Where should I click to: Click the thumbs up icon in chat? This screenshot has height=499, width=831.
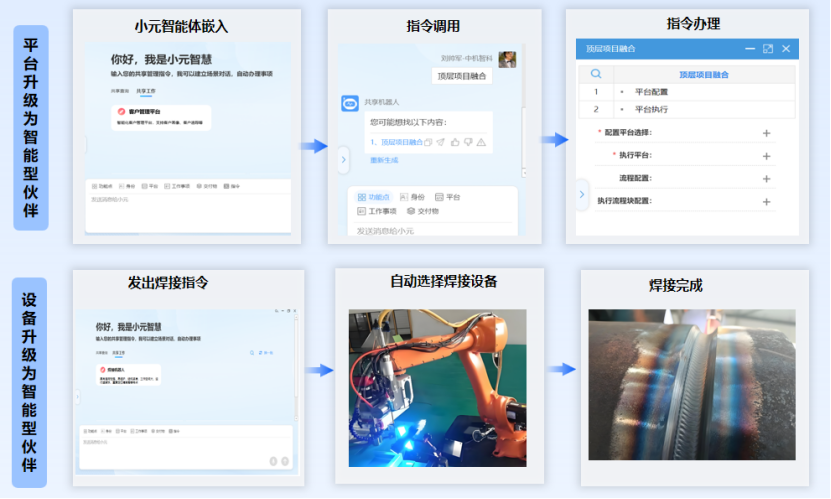click(x=454, y=143)
